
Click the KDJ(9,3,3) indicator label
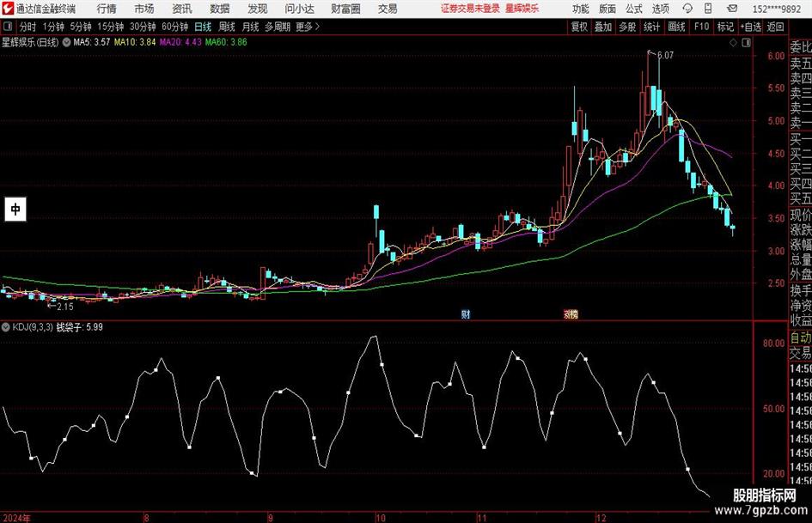tap(33, 327)
